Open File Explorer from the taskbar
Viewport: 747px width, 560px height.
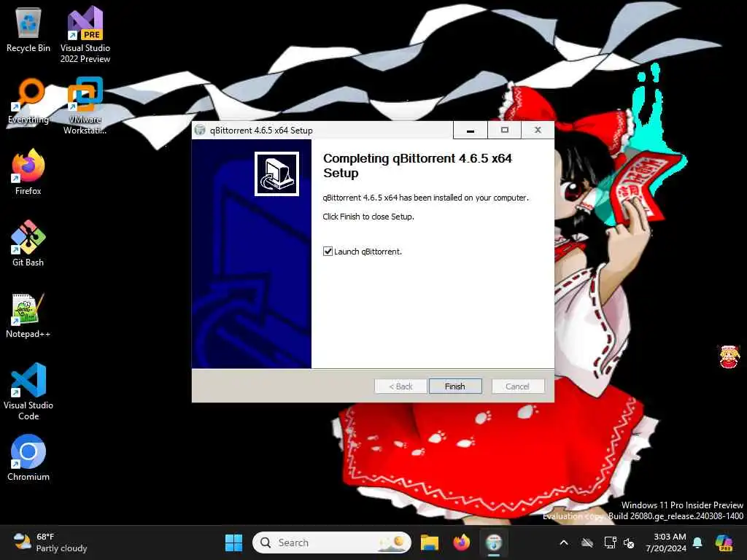pos(429,542)
